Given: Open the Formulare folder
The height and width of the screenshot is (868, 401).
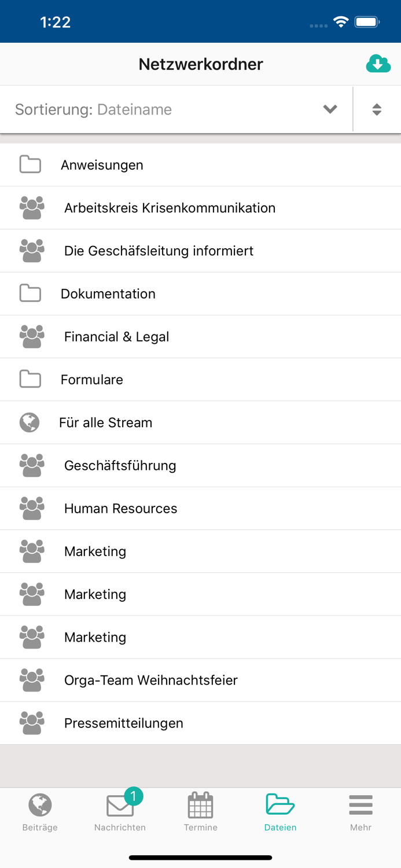Looking at the screenshot, I should click(92, 380).
